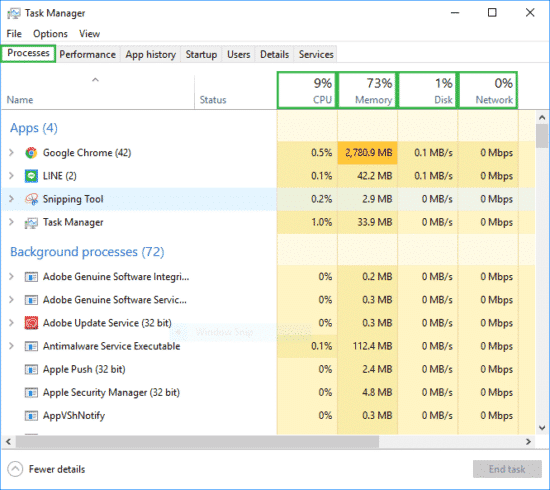Click the Antimalware Service Executable icon
This screenshot has height=490, width=550.
pos(31,346)
